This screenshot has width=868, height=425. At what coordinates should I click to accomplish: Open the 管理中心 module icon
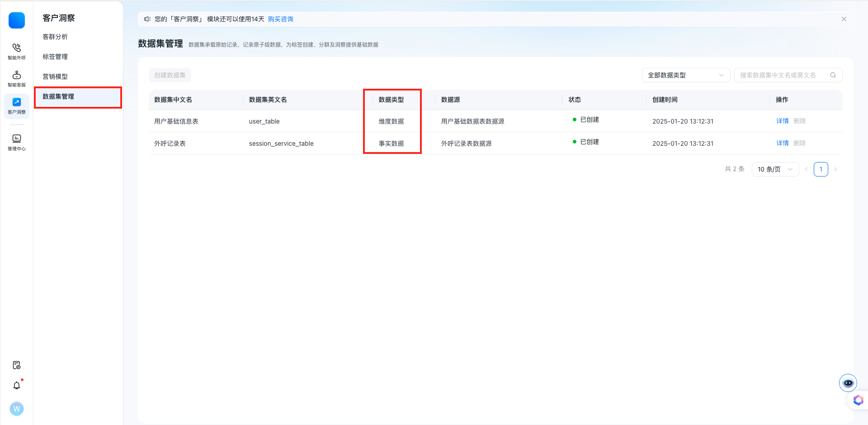17,141
